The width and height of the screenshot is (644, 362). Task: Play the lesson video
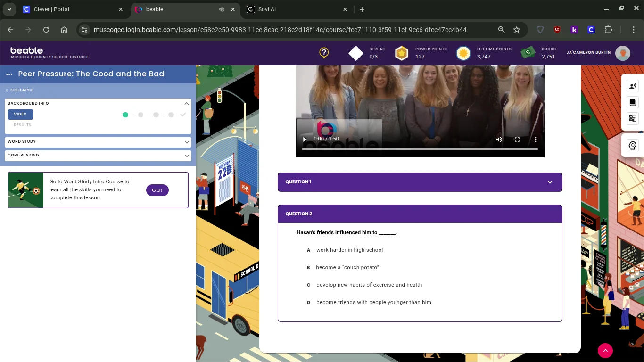305,139
